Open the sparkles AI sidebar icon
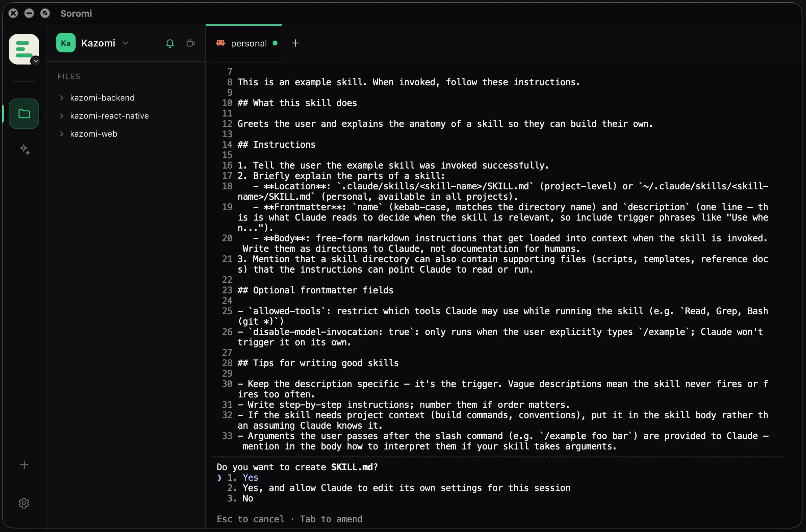Viewport: 806px width, 532px height. coord(25,149)
